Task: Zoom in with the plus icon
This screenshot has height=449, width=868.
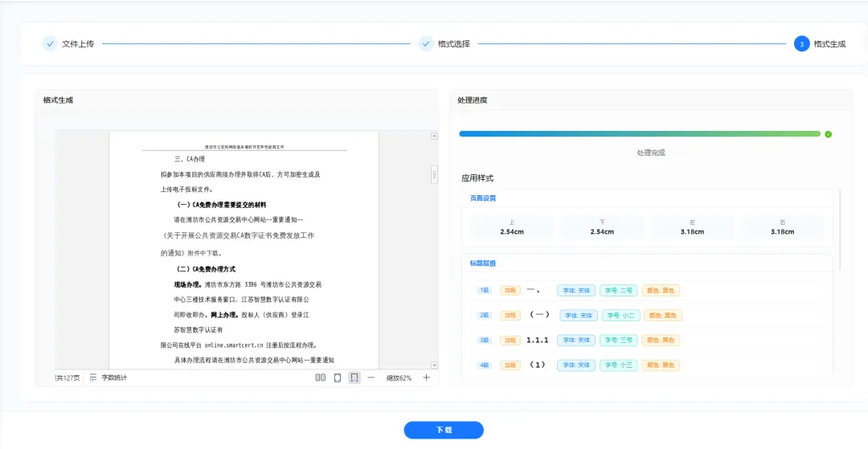Action: pyautogui.click(x=426, y=378)
